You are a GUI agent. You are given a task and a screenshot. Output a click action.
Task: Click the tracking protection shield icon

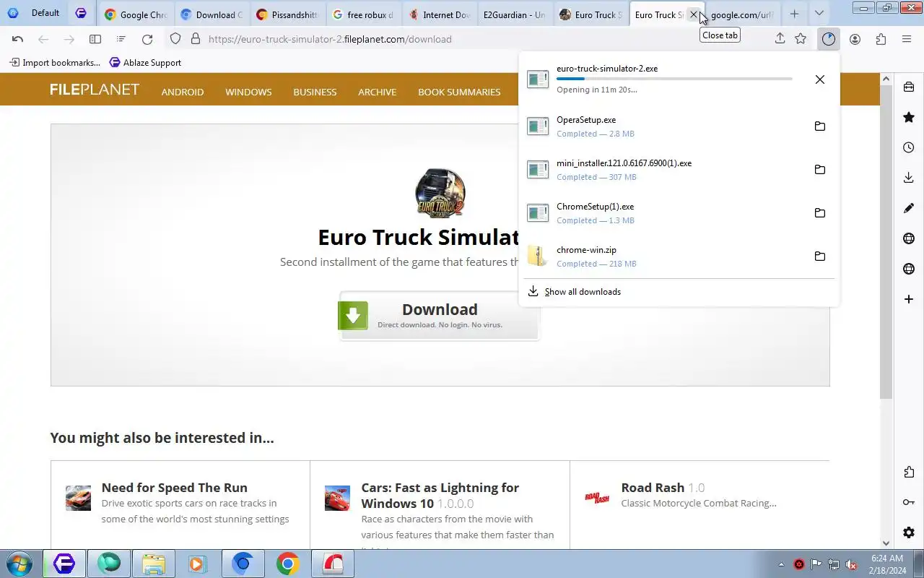[175, 39]
